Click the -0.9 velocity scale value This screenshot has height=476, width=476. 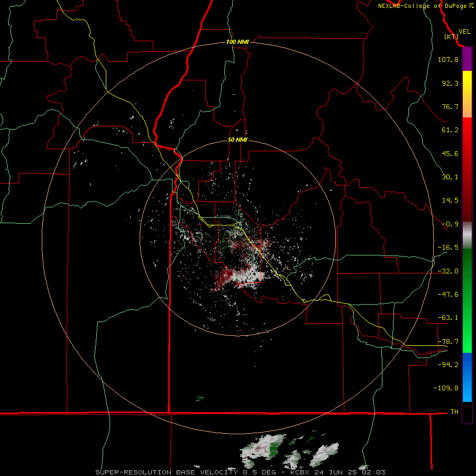(450, 224)
